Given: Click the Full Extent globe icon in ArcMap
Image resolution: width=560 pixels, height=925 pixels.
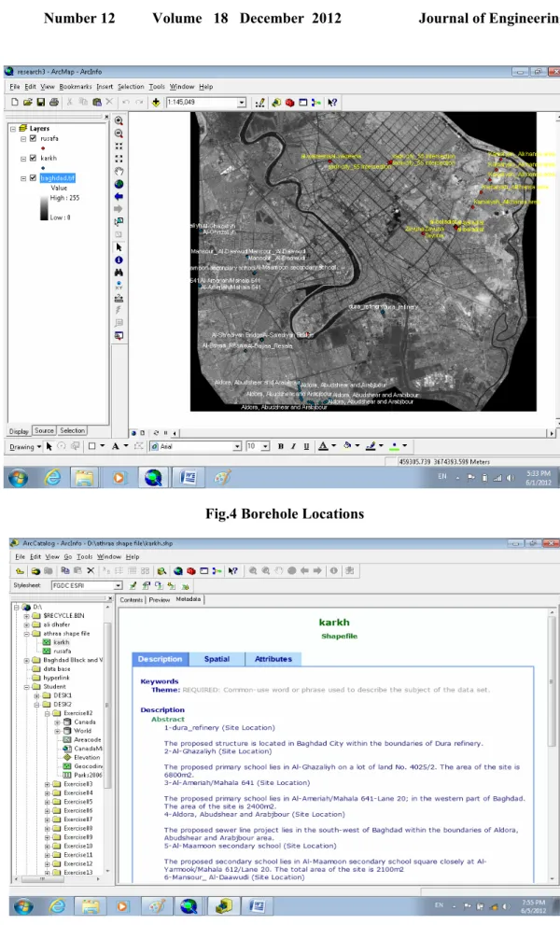Looking at the screenshot, I should (119, 184).
